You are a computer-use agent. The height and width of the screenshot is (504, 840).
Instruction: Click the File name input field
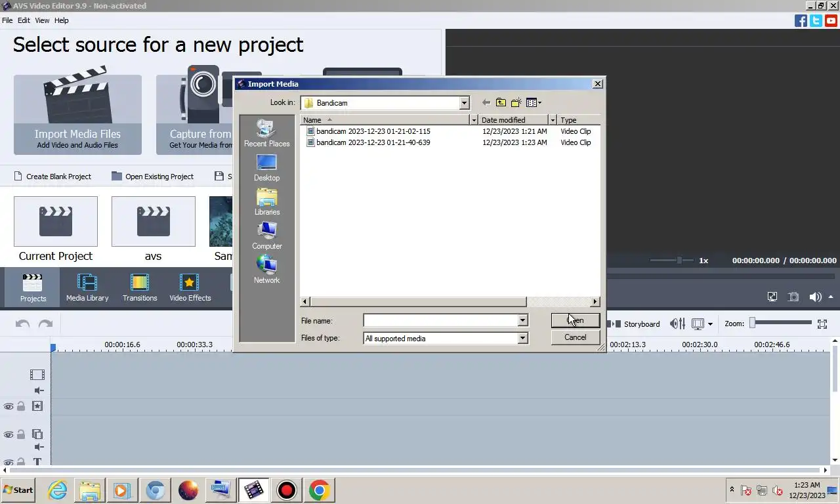click(x=440, y=320)
